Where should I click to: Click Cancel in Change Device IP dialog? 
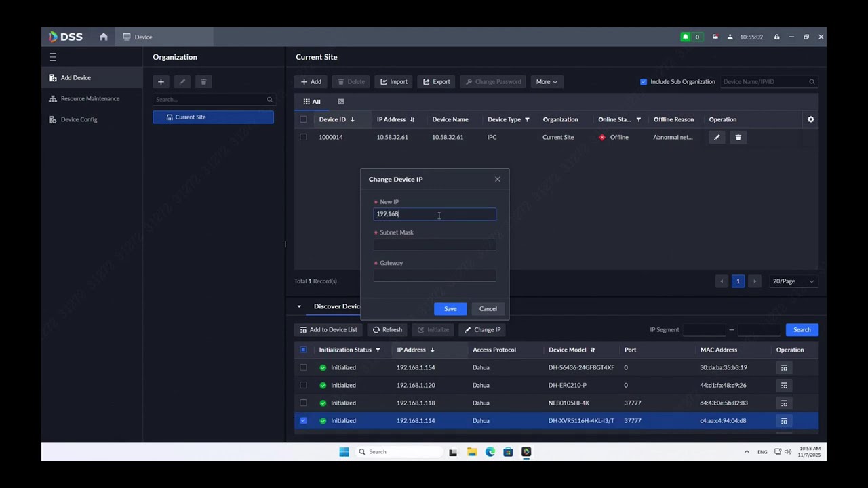(x=488, y=309)
